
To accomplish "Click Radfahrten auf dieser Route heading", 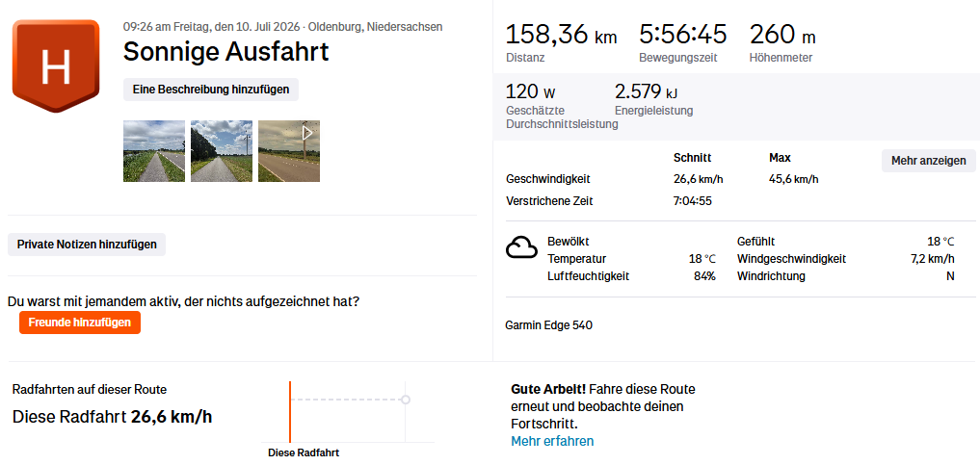I will click(x=90, y=390).
